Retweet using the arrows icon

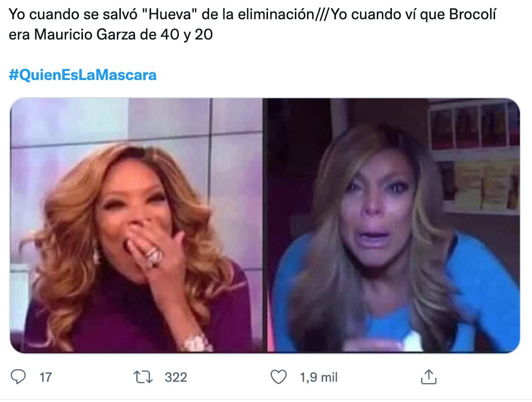pos(143,377)
